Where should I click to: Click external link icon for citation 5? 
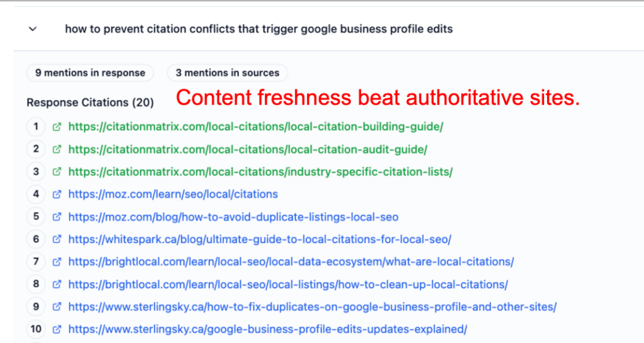click(x=57, y=217)
